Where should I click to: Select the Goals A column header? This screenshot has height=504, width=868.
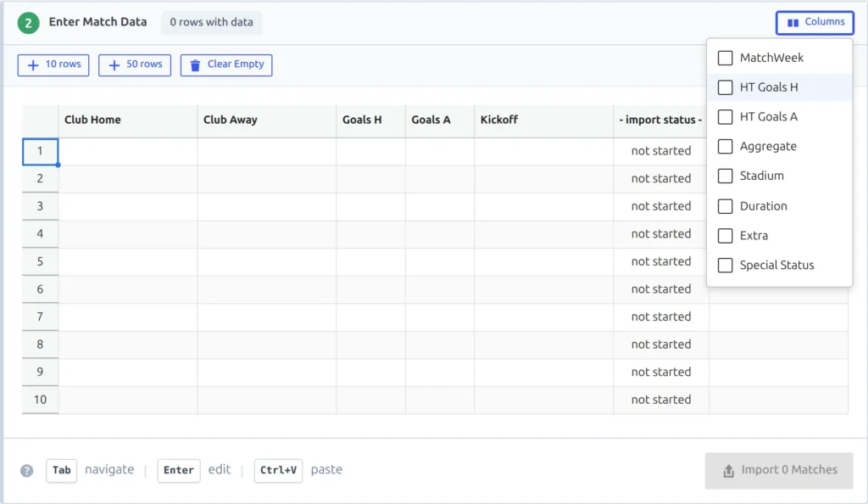(440, 120)
